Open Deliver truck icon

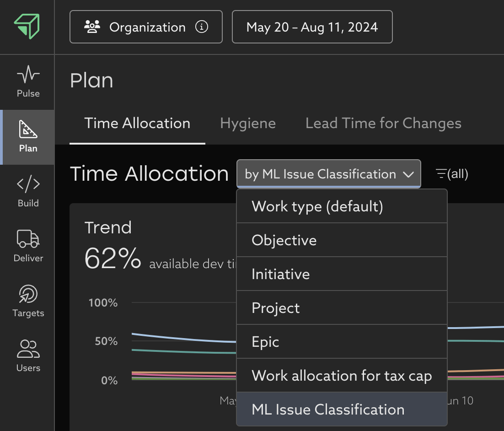tap(28, 239)
